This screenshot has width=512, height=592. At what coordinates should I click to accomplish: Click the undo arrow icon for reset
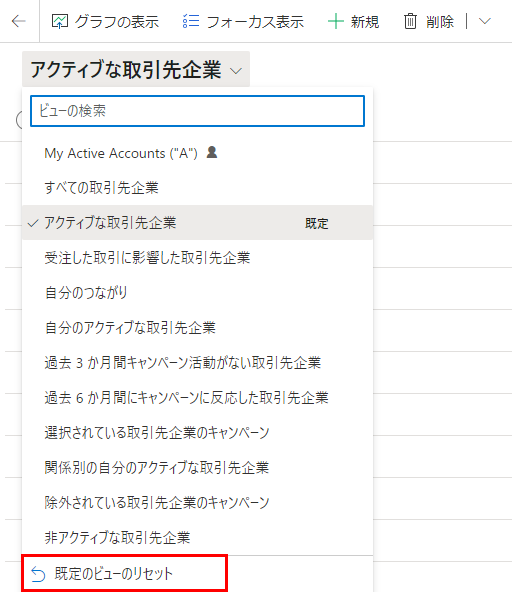[38, 574]
